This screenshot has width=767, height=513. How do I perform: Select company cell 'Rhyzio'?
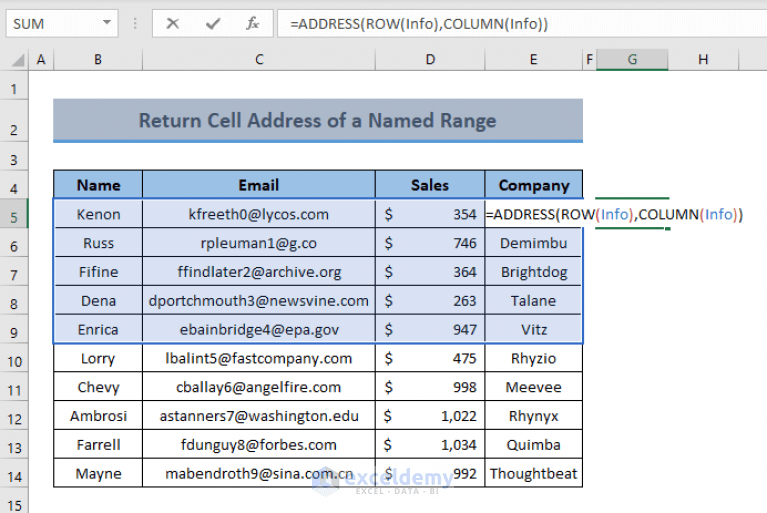click(534, 358)
